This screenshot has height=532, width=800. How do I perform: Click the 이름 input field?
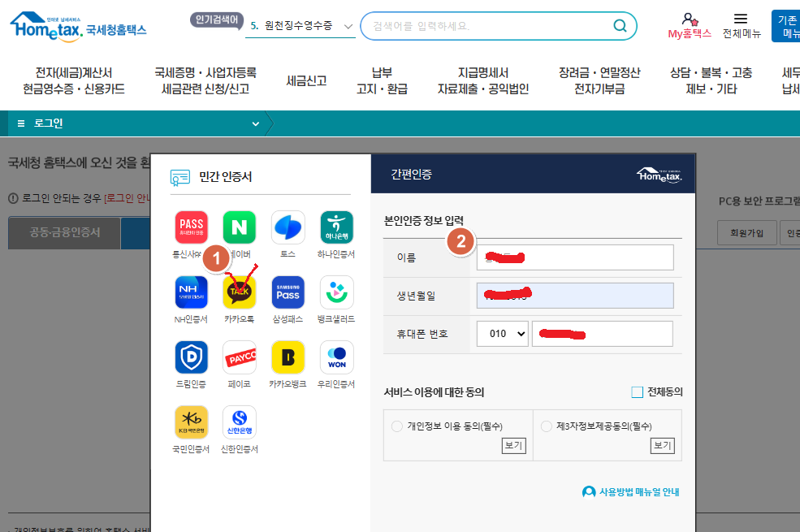[575, 257]
